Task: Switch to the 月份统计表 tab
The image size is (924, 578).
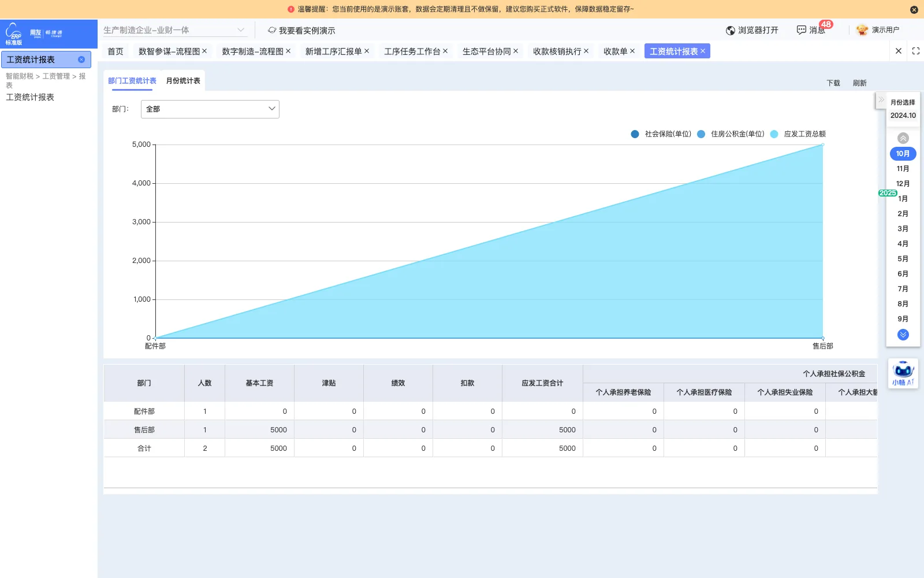Action: [183, 81]
